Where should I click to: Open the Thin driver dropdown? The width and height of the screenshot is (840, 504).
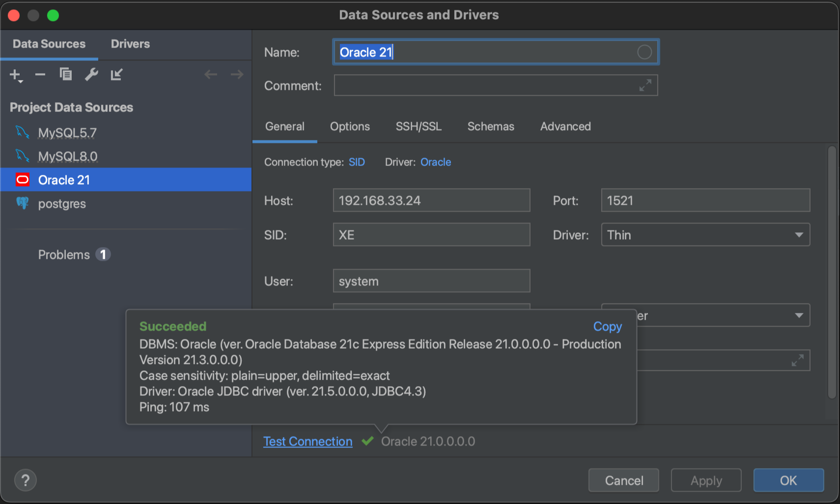coord(705,235)
